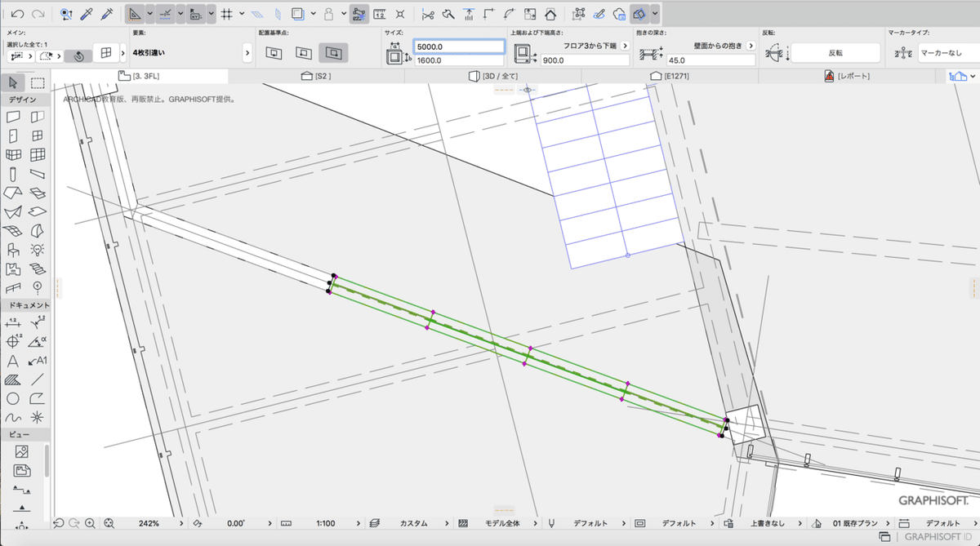This screenshot has height=546, width=980.
Task: Select the Lamp light-bulb tool
Action: pos(37,250)
